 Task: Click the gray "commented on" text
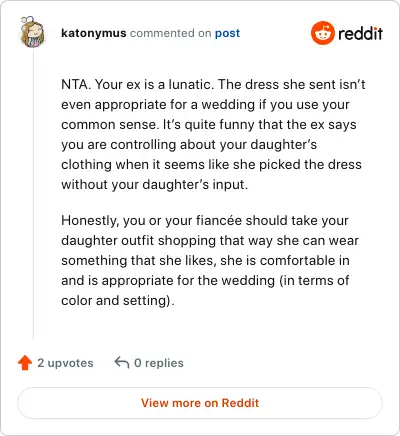pyautogui.click(x=170, y=33)
